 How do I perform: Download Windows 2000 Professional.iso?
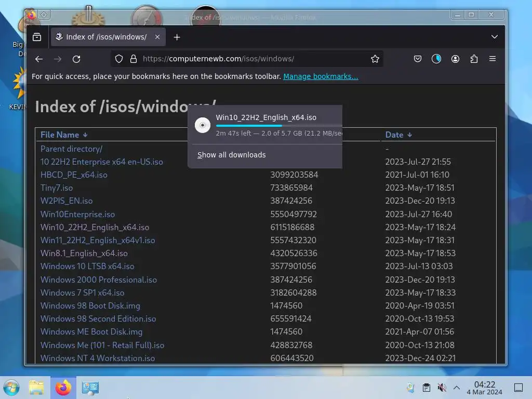(98, 280)
